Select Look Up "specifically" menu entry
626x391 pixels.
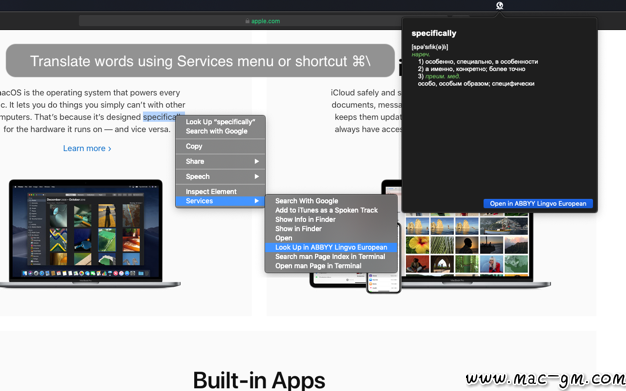(220, 122)
